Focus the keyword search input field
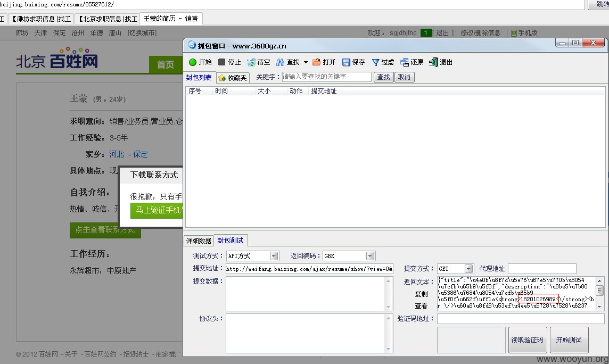 point(326,77)
